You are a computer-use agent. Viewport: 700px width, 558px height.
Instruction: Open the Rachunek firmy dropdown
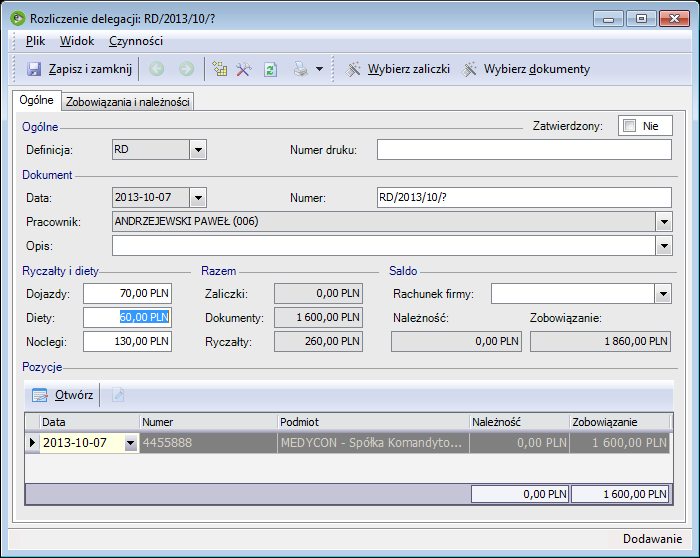(x=663, y=294)
